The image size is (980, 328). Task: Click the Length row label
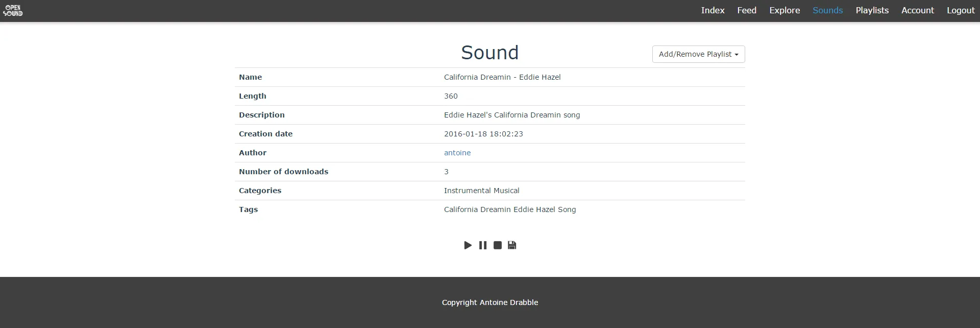[253, 96]
